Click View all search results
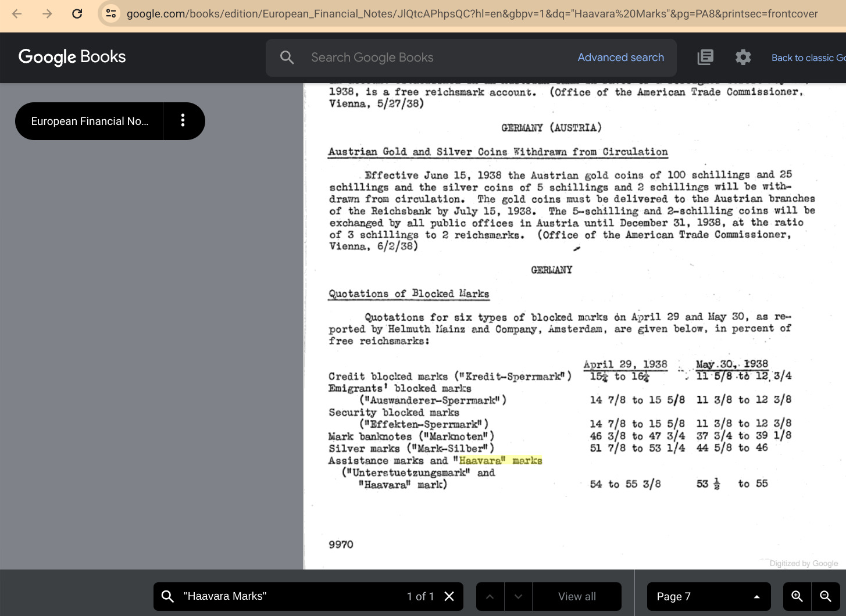This screenshot has height=616, width=846. (x=577, y=596)
